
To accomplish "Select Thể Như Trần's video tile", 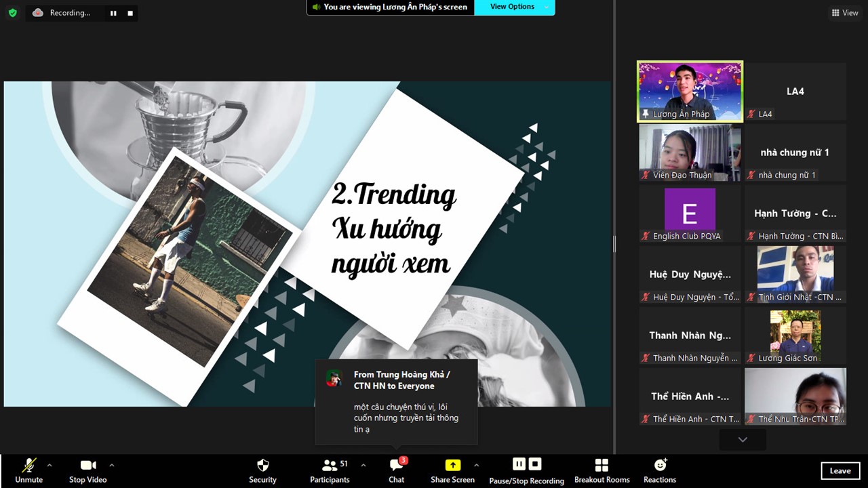I will coord(795,396).
